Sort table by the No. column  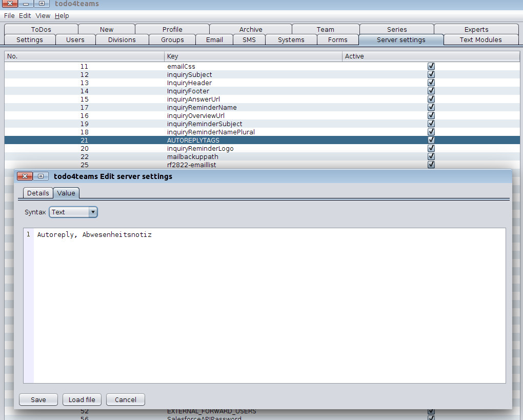(x=85, y=56)
